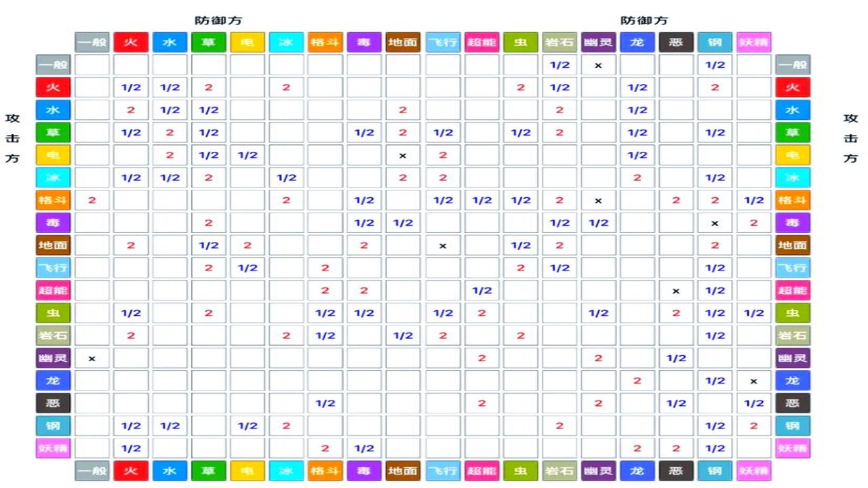Click the 1/2 cell for 草 attacking 毒

(364, 133)
